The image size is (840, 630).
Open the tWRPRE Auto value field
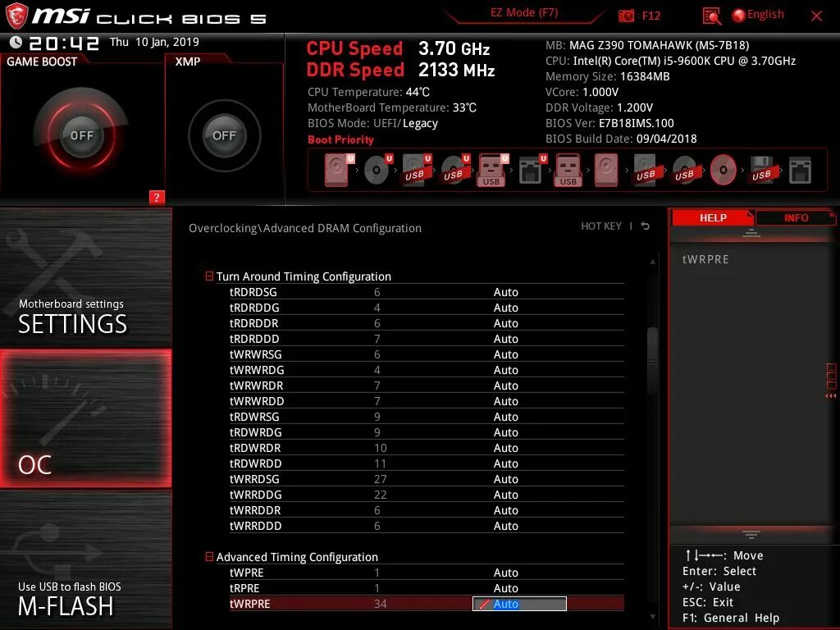(519, 604)
